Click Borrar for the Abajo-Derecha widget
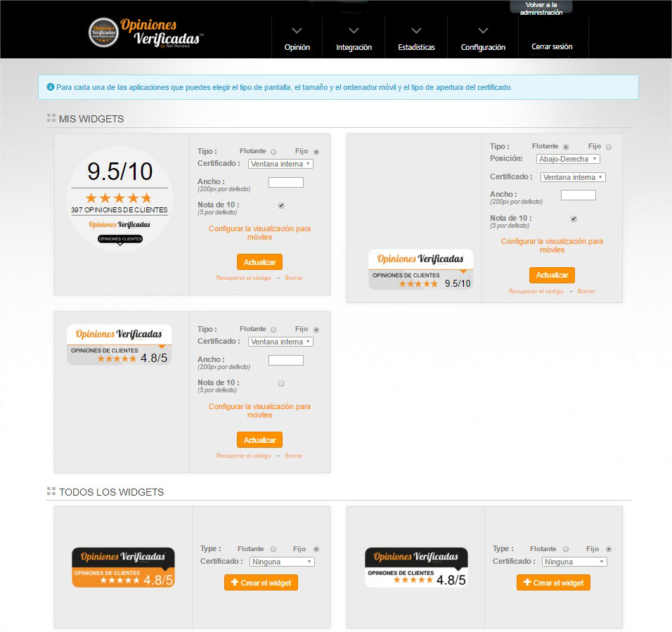 tap(586, 291)
